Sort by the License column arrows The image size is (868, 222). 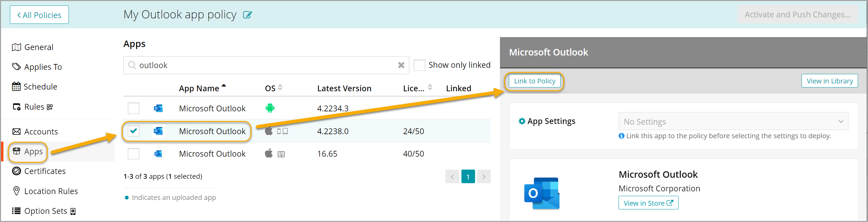tap(430, 88)
